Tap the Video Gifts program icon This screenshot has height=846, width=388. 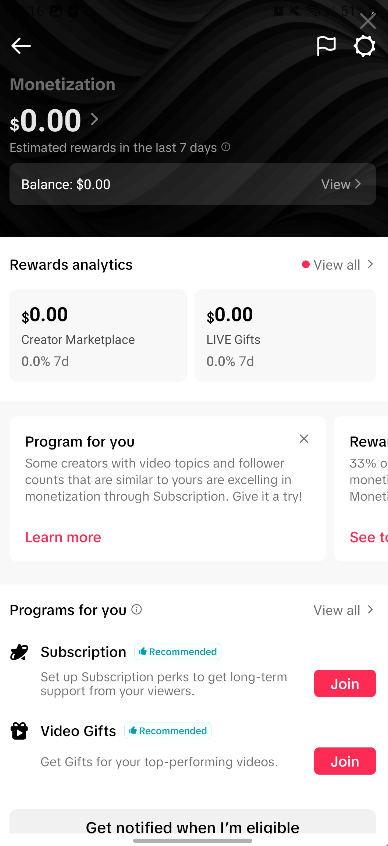[x=19, y=731]
